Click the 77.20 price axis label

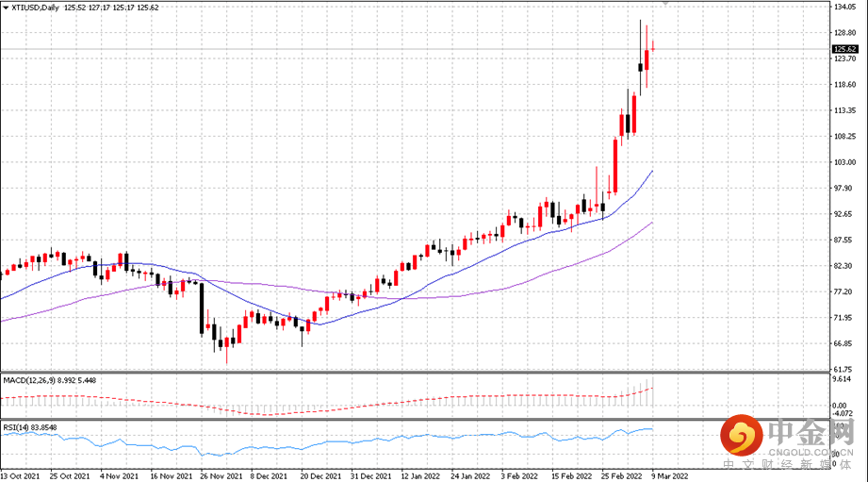pyautogui.click(x=843, y=292)
